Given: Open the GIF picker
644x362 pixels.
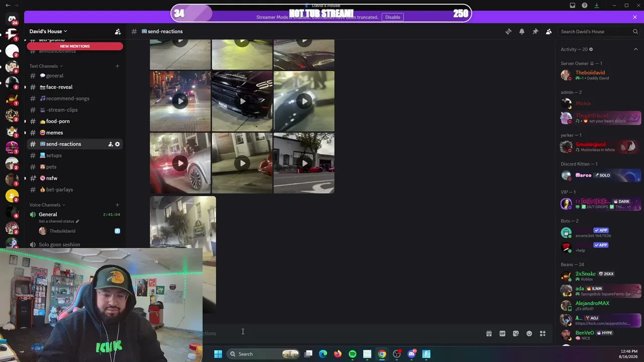Looking at the screenshot, I should [502, 333].
